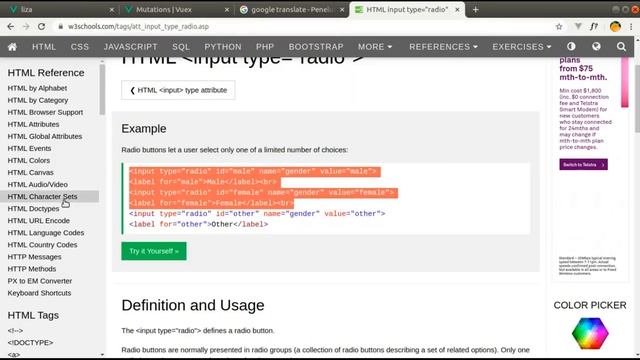The image size is (640, 360).
Task: Select the HTML input type radio tab
Action: pyautogui.click(x=407, y=9)
